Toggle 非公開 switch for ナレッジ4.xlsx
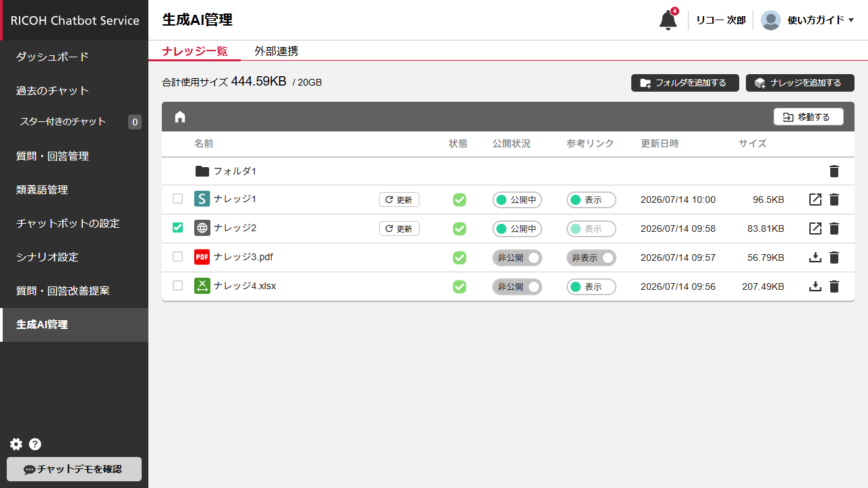This screenshot has height=488, width=868. (517, 286)
